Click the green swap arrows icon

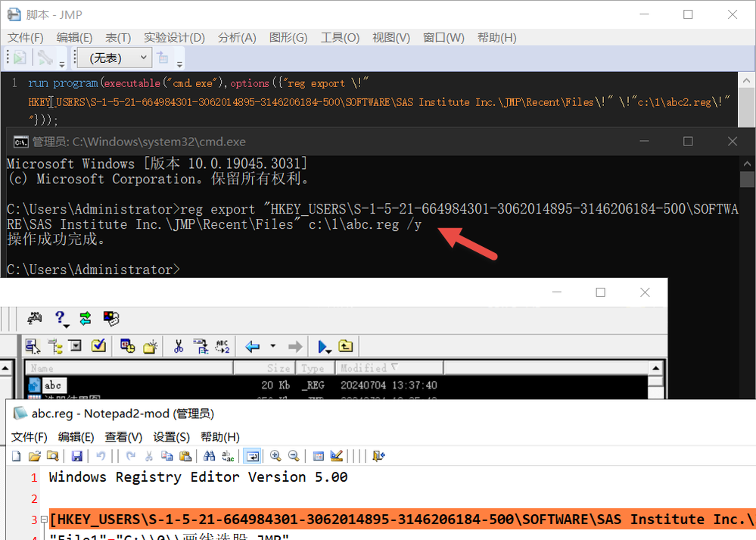(x=86, y=319)
